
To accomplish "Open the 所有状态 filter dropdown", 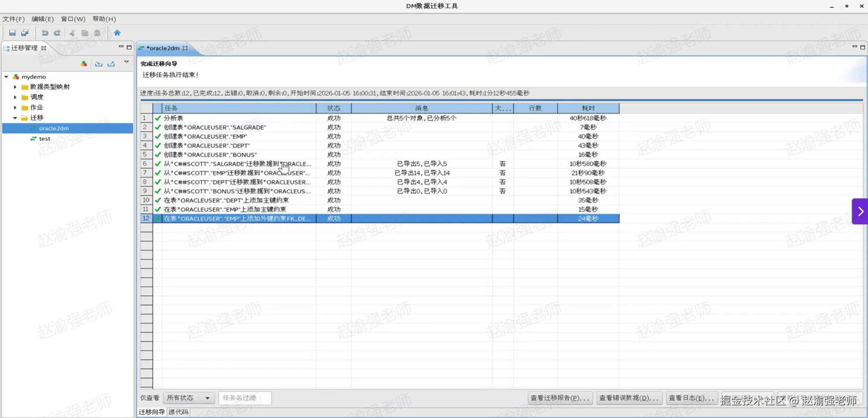I will click(189, 398).
